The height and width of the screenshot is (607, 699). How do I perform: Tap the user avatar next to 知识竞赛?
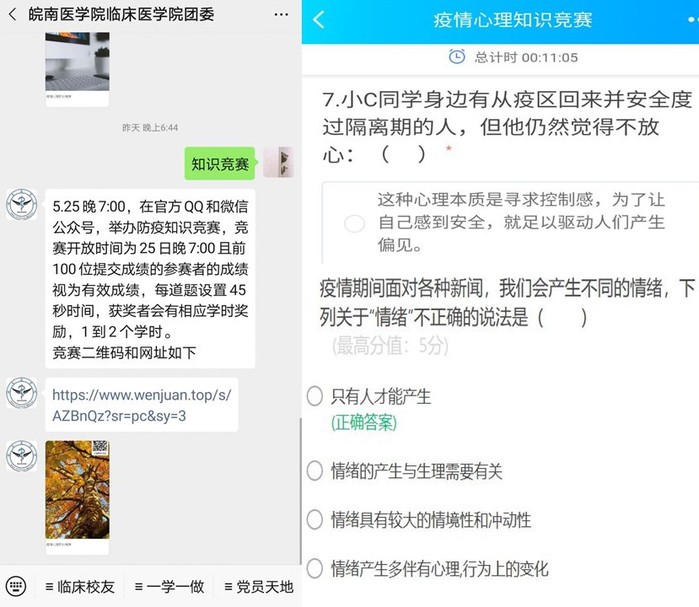278,163
